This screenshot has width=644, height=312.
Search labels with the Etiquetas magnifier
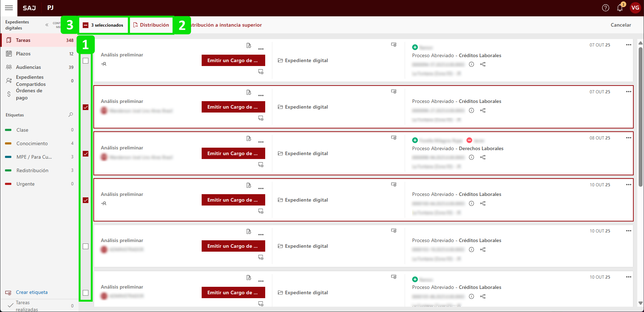[x=71, y=115]
